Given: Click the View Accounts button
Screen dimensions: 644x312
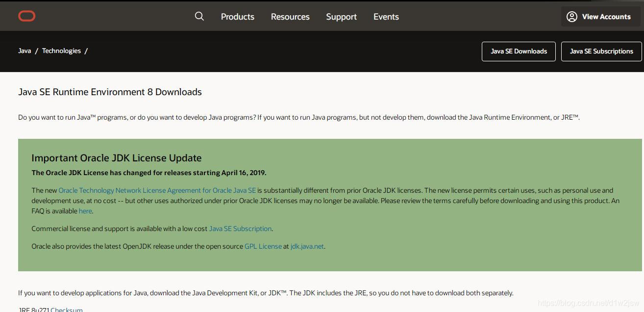Looking at the screenshot, I should (x=601, y=17).
